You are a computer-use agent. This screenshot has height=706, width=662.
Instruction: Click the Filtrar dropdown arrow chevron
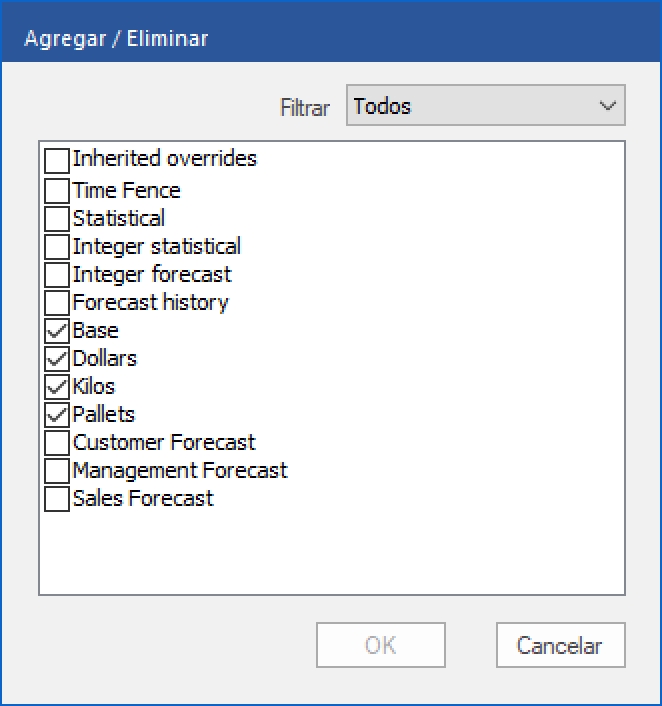click(x=606, y=106)
